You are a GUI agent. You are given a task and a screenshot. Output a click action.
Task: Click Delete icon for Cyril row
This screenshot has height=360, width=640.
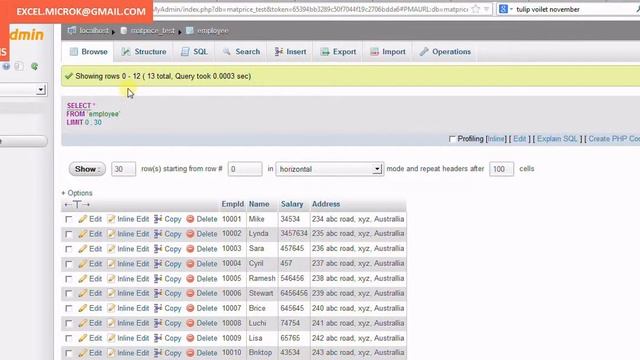pos(190,264)
